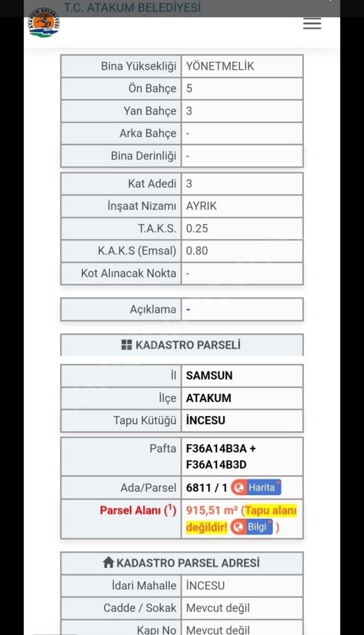Click the Harita globe icon
The width and height of the screenshot is (364, 635).
[239, 487]
